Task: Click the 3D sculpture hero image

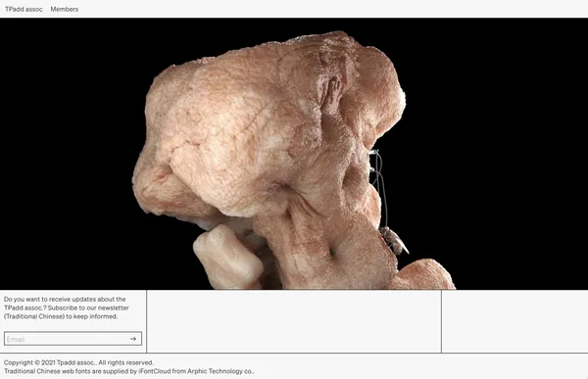Action: (x=294, y=154)
